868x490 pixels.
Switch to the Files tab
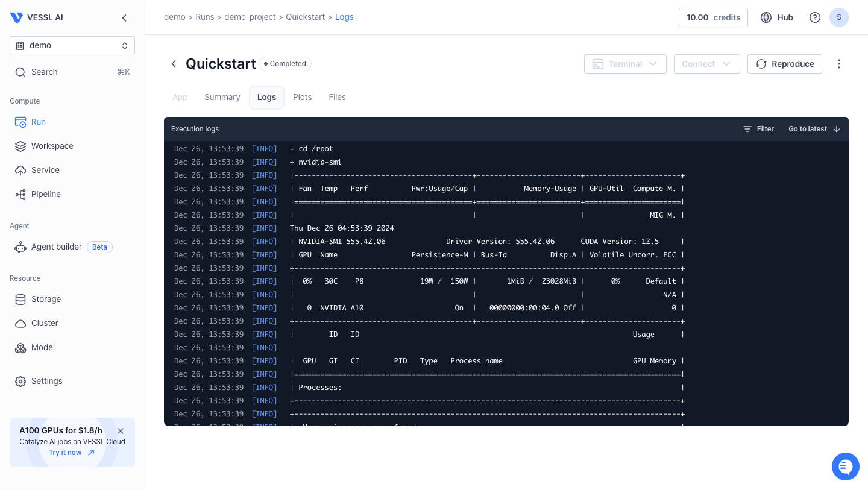pos(338,97)
